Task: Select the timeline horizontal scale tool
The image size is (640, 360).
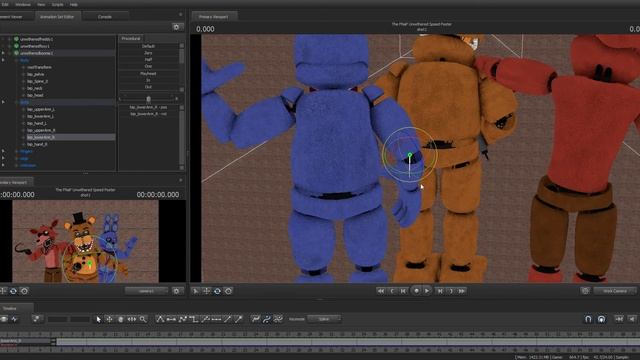Action: (131, 319)
